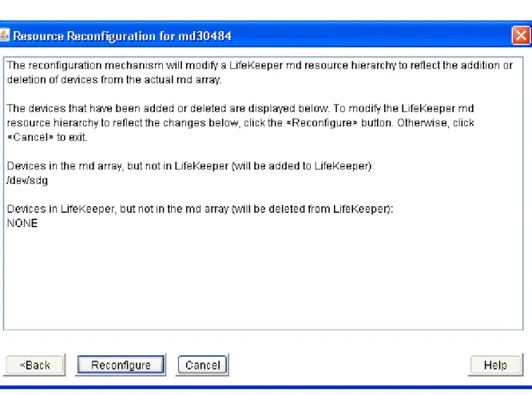Screen dimensions: 532x395
Task: Click the NONE text entry
Action: coord(22,223)
